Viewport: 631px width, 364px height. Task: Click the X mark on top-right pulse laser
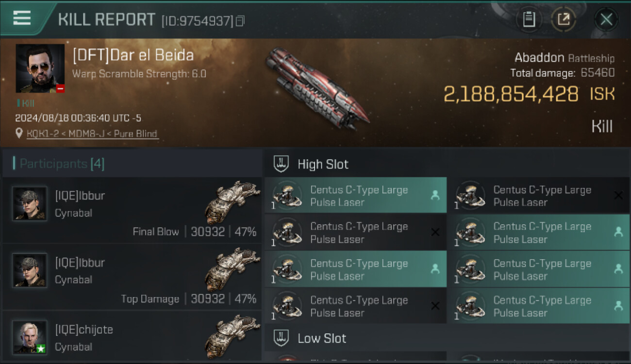click(x=618, y=196)
